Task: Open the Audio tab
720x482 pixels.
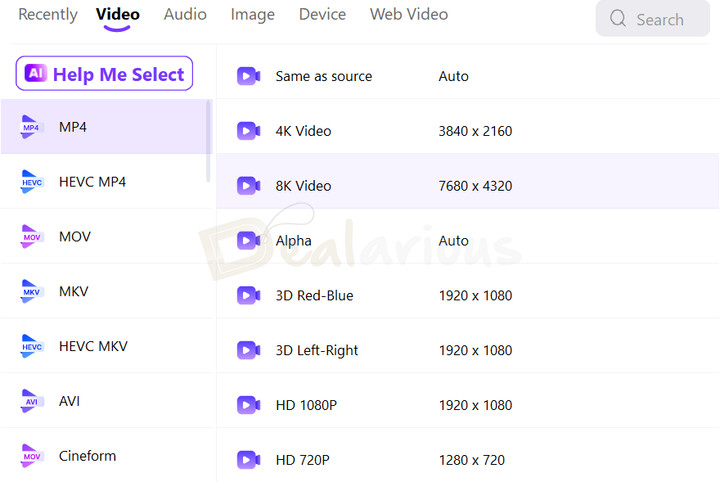Action: pos(185,14)
